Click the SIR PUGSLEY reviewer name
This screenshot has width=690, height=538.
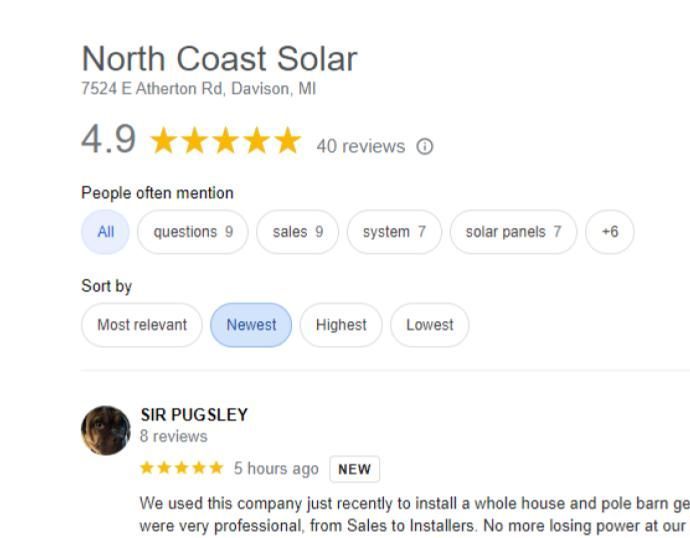(x=194, y=415)
